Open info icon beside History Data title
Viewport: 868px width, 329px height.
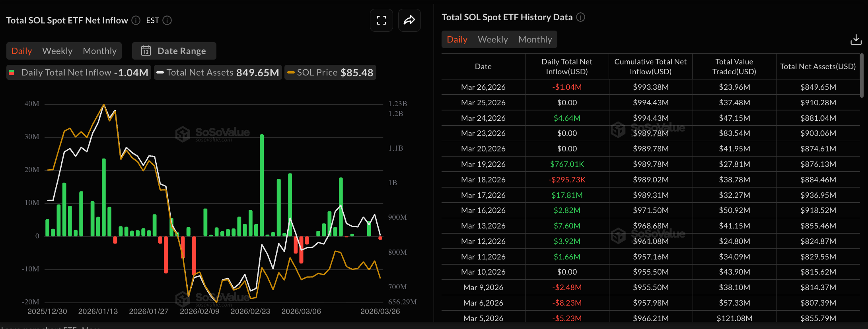tap(581, 17)
